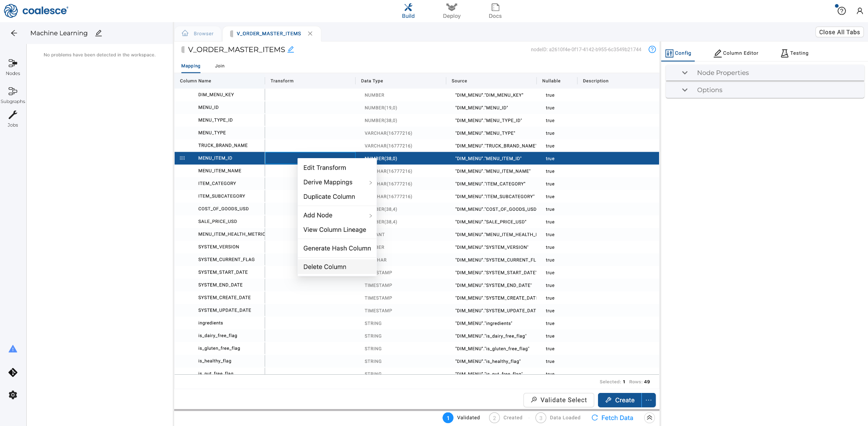Rename node with pencil icon beside title
Screen dimensions: 868x426
tap(291, 50)
